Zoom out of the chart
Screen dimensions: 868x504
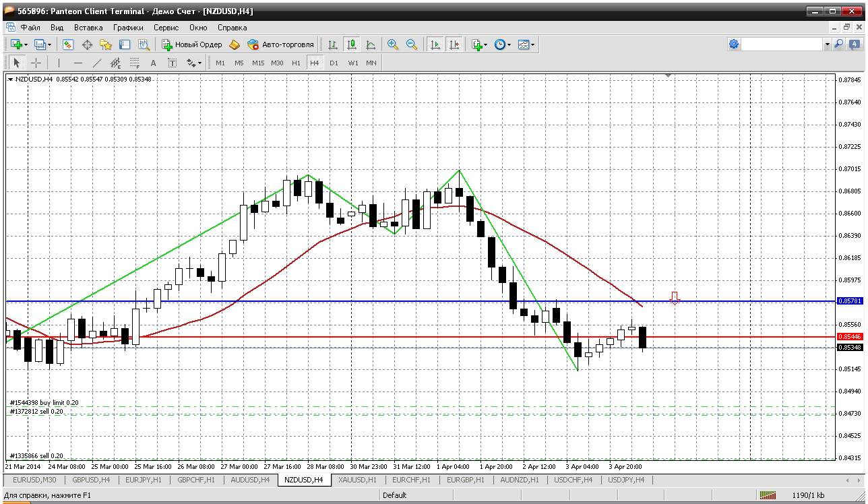(x=411, y=44)
